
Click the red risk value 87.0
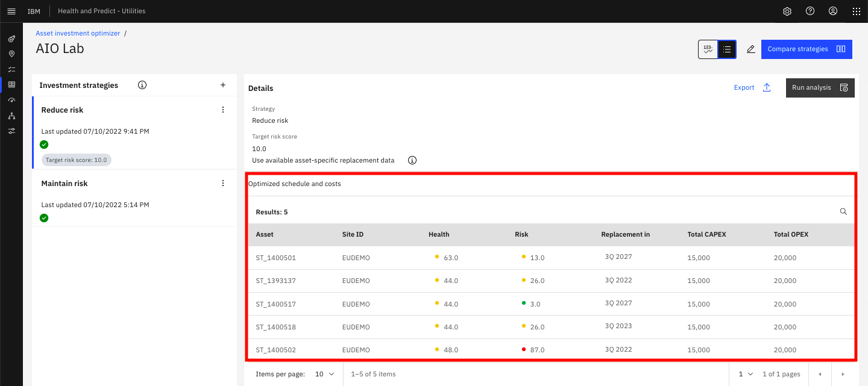click(537, 350)
